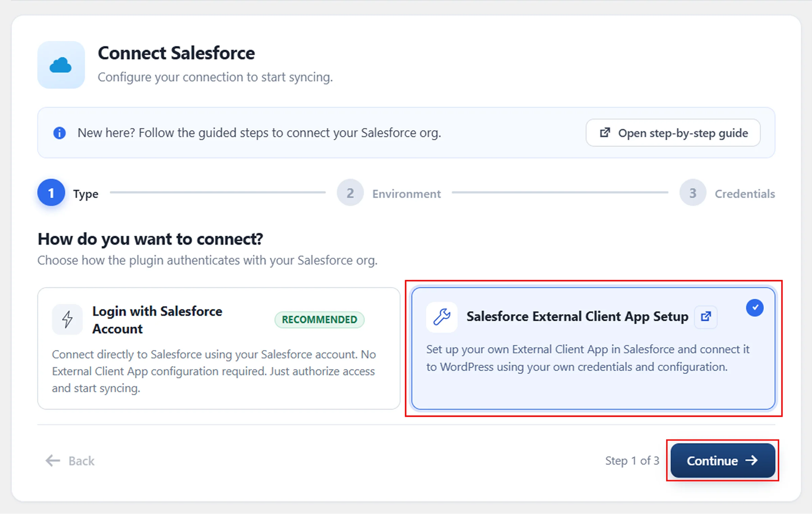
Task: Choose the Login with Salesforce Account card
Action: point(219,348)
